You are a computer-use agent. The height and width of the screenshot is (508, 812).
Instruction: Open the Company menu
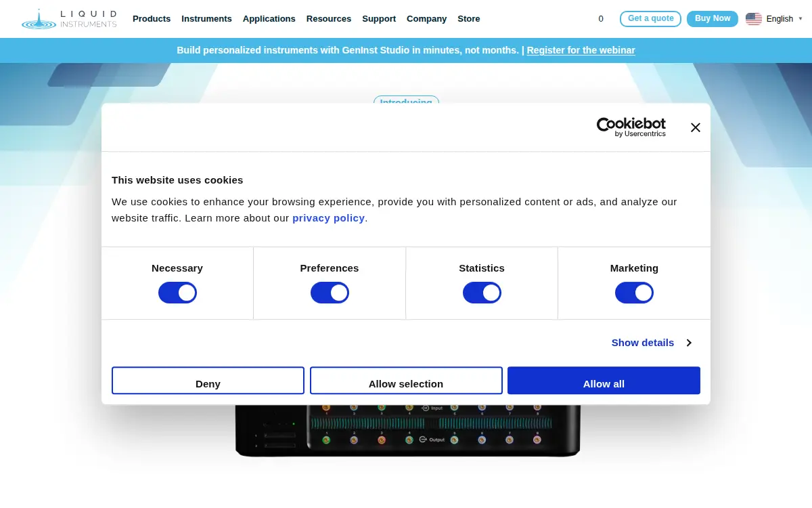[x=426, y=19]
